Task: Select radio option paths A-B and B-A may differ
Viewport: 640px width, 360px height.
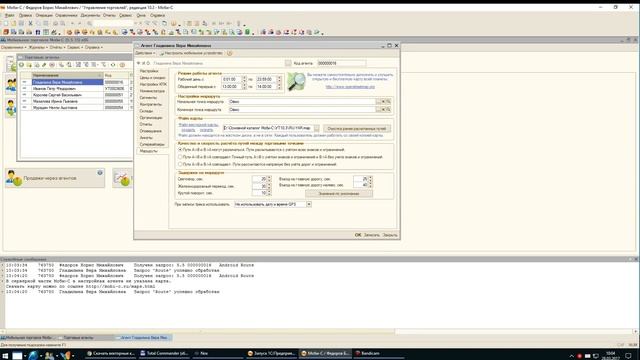Action: (x=180, y=150)
